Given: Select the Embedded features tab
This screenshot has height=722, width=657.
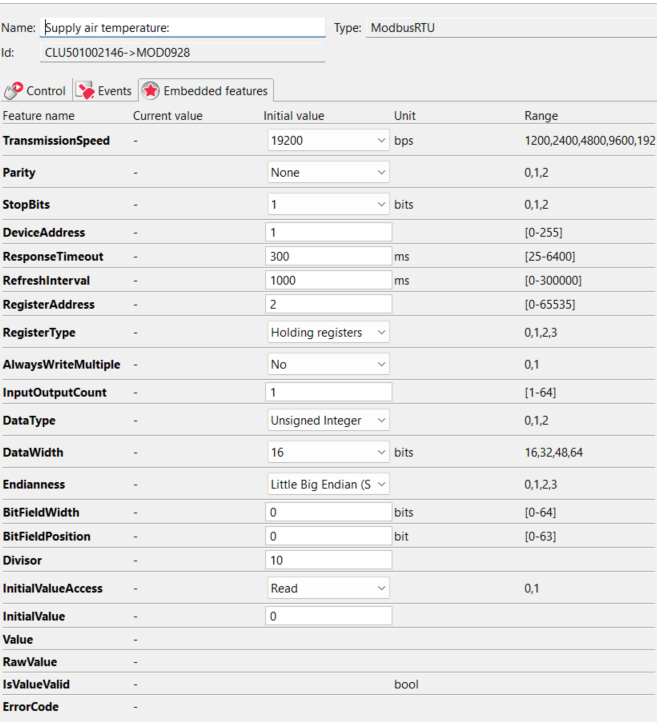Looking at the screenshot, I should coord(206,91).
